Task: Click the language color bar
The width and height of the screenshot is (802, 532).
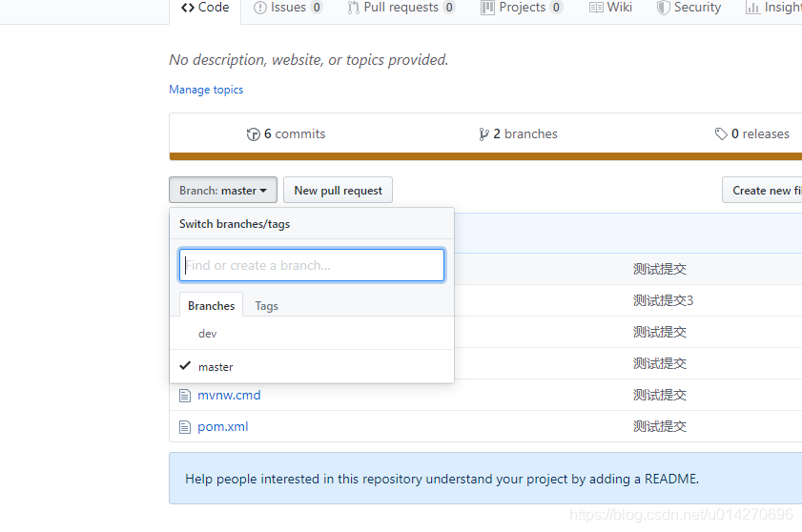Action: 485,156
